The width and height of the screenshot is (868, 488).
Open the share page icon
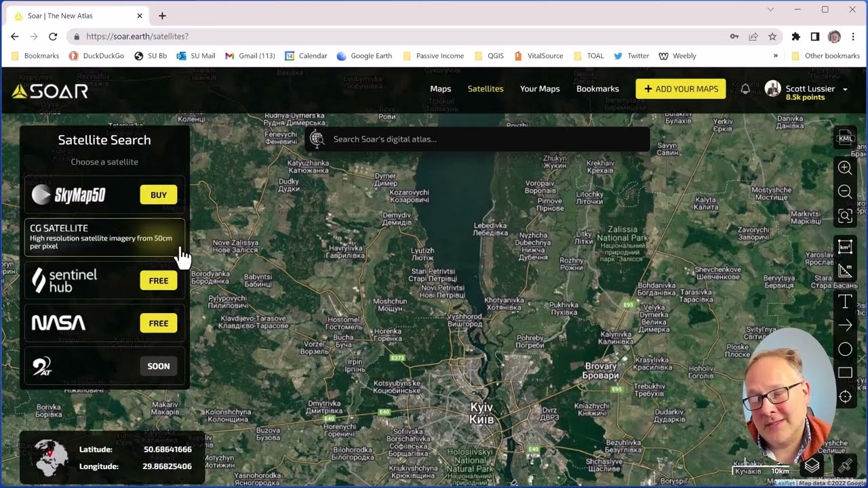click(x=753, y=37)
